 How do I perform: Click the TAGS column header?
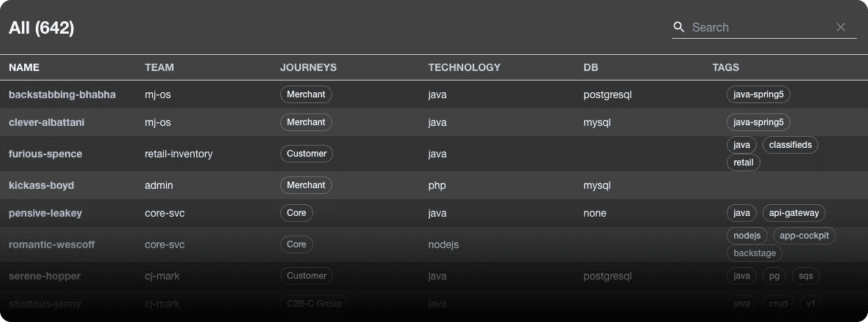click(725, 67)
